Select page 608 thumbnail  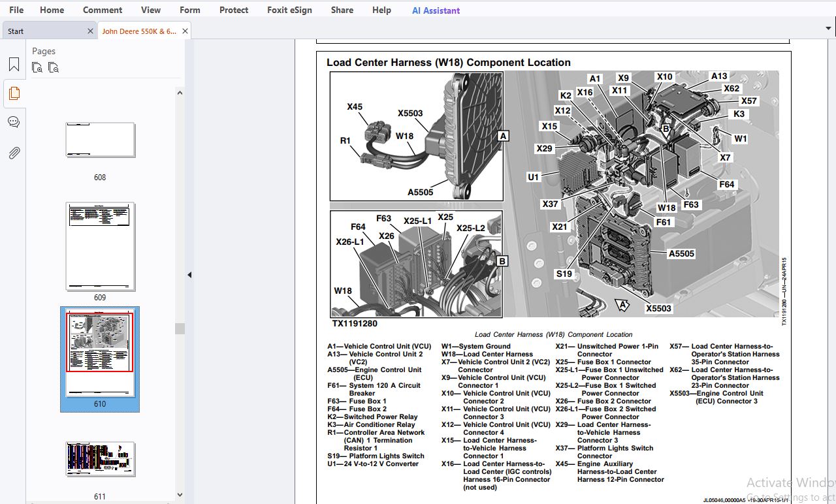(x=100, y=140)
